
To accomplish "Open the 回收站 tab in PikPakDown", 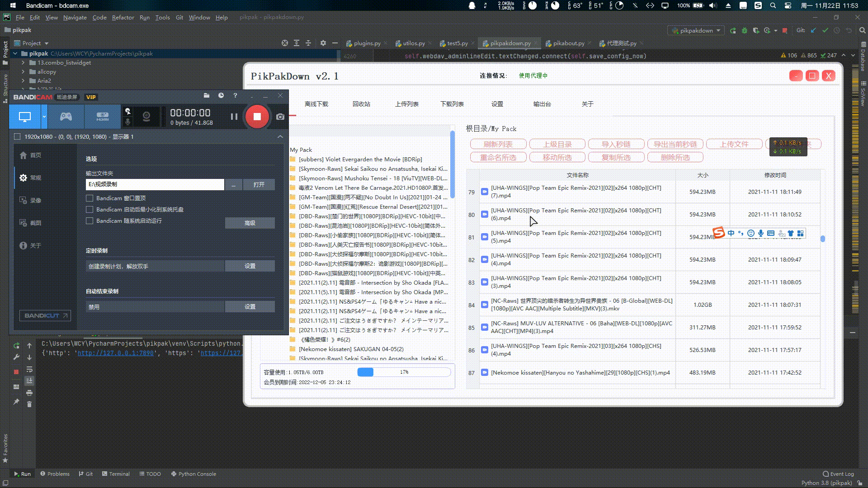I will pyautogui.click(x=361, y=104).
